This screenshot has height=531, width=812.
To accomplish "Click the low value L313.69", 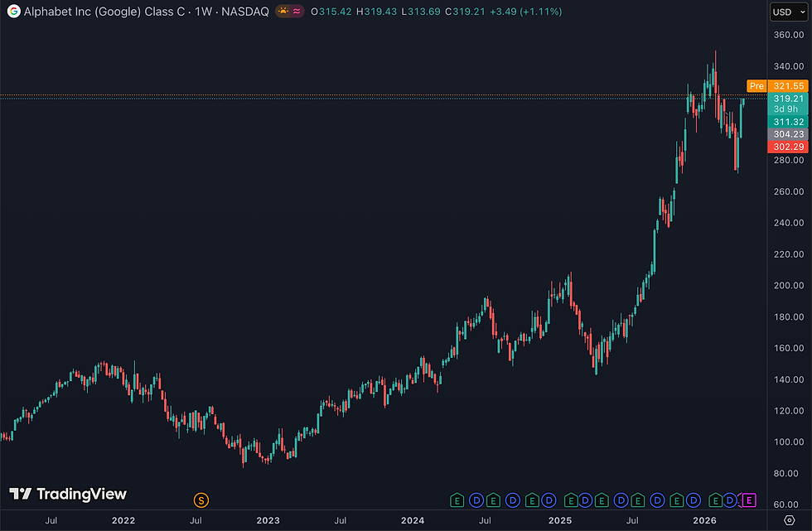I will click(x=421, y=12).
